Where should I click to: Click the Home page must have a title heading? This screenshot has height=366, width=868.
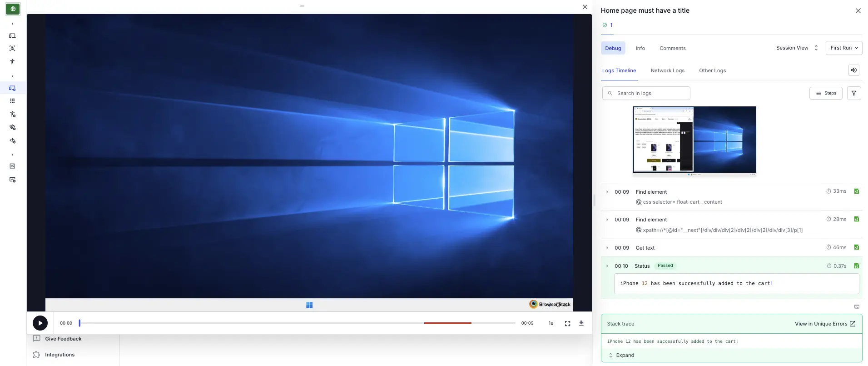[645, 10]
